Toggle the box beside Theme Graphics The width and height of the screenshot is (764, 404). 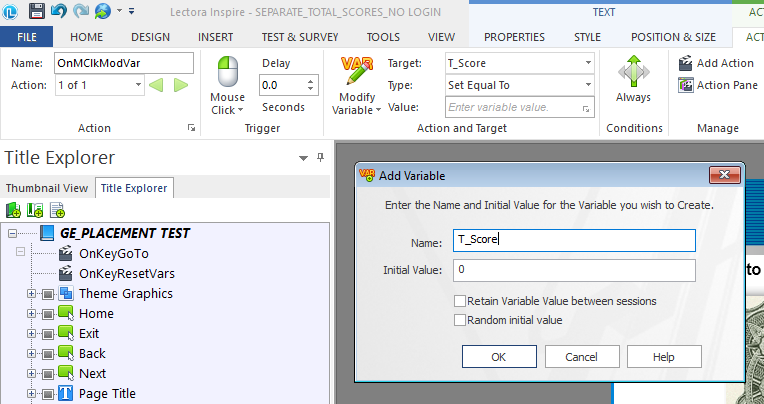(48, 294)
